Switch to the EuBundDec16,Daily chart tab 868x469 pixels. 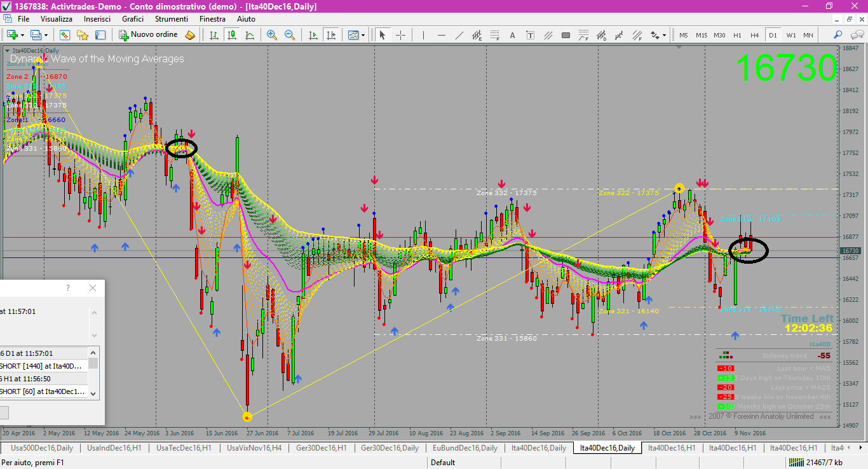[465, 448]
